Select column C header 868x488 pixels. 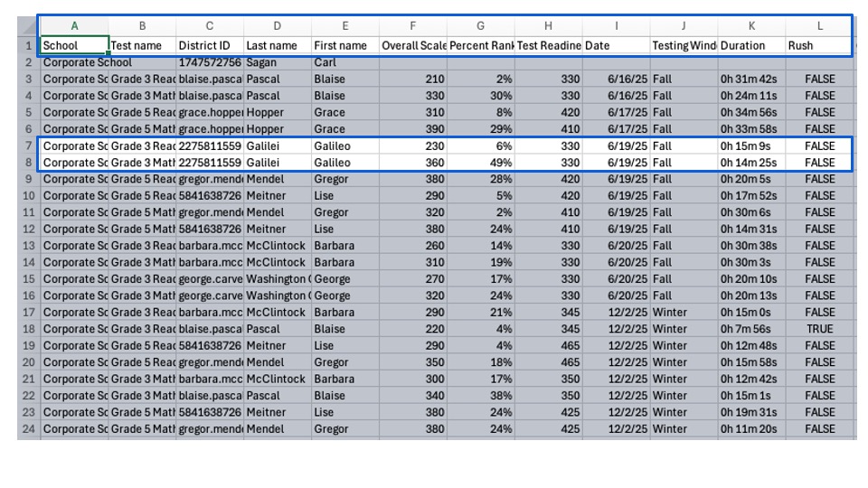coord(210,26)
